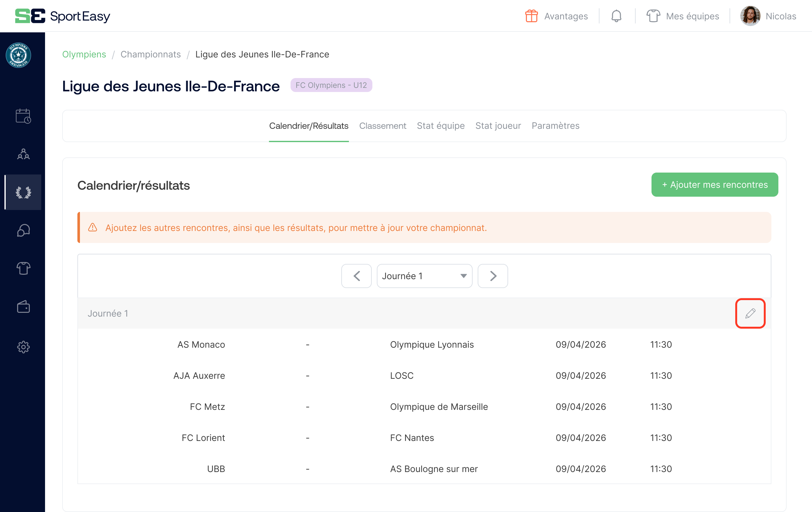Open Olympiens via the breadcrumb link
This screenshot has height=512, width=812.
pos(84,54)
